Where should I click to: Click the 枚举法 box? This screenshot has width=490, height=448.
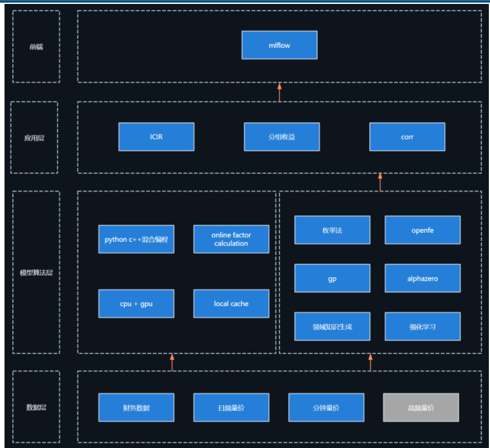332,230
